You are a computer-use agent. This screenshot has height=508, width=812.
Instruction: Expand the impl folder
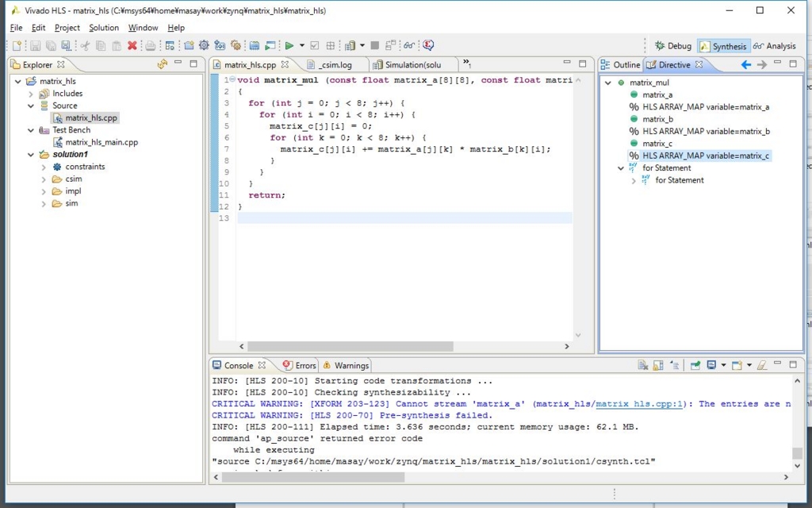point(44,191)
